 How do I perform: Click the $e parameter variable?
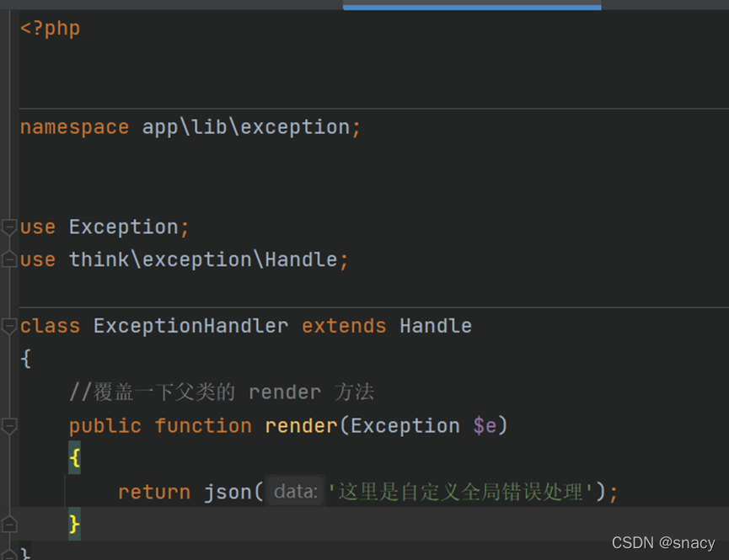click(x=485, y=426)
